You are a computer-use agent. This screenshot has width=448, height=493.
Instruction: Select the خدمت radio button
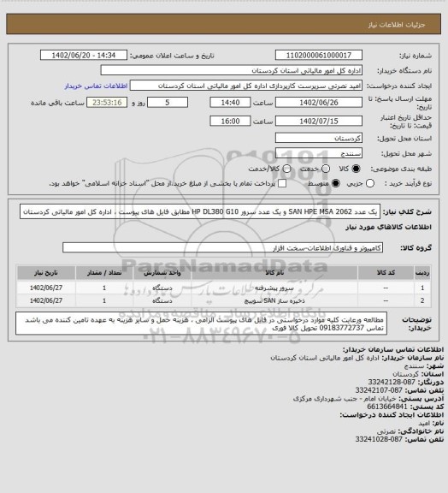click(x=326, y=169)
